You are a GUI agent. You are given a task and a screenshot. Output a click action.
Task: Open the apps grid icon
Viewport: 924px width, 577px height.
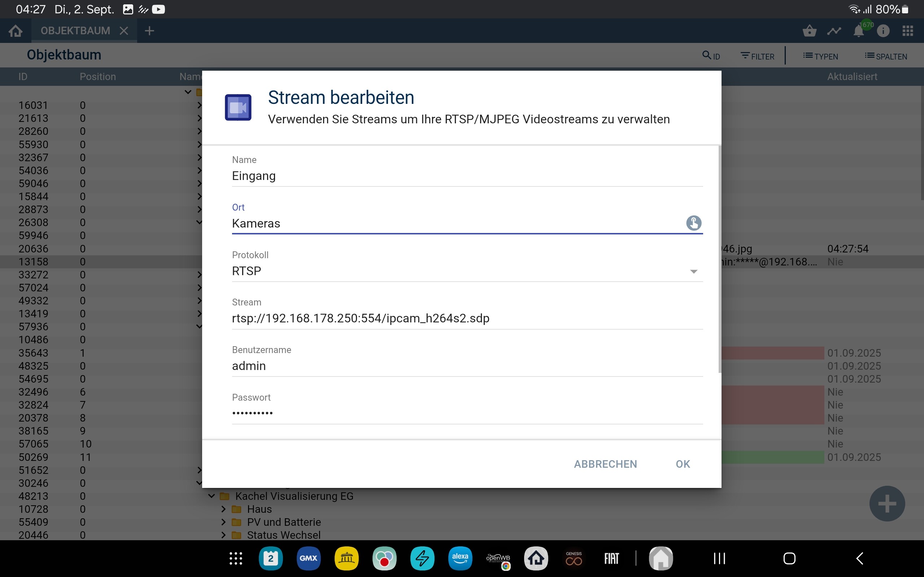(x=908, y=31)
